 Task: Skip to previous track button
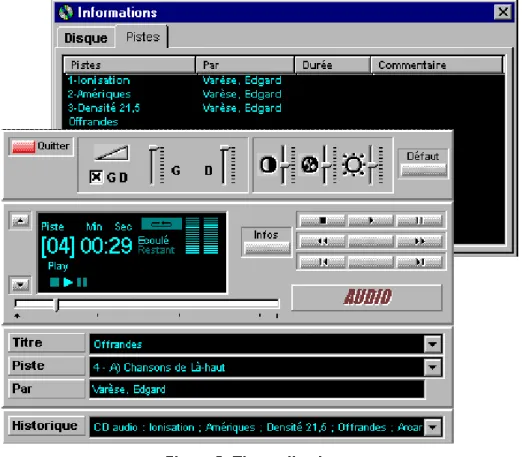(x=322, y=262)
